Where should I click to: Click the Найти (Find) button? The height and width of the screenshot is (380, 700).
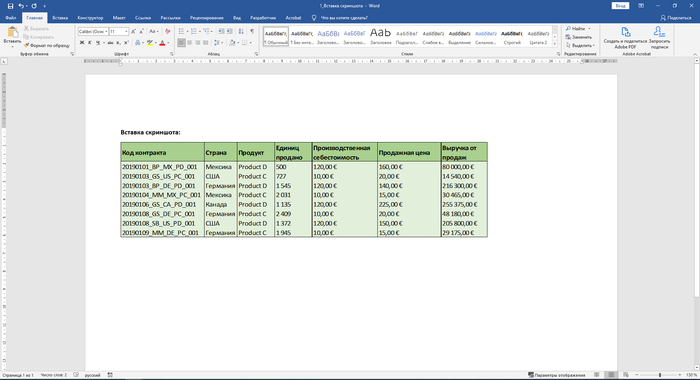pyautogui.click(x=578, y=29)
